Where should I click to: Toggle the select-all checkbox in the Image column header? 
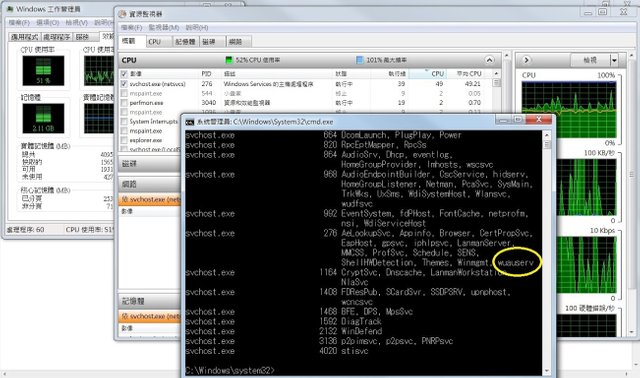coord(124,74)
